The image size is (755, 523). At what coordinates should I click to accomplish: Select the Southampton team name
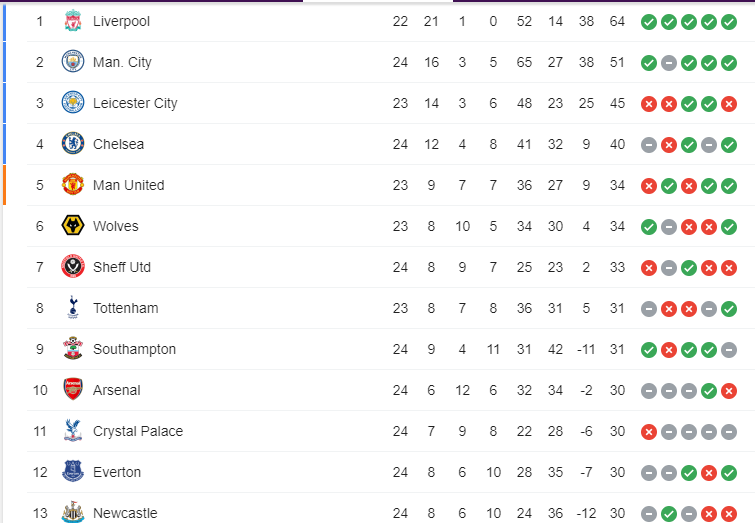tap(134, 349)
